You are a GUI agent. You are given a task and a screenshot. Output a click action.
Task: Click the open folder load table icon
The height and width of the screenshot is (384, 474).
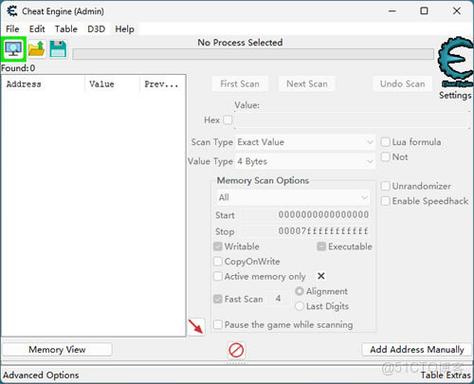pos(37,49)
